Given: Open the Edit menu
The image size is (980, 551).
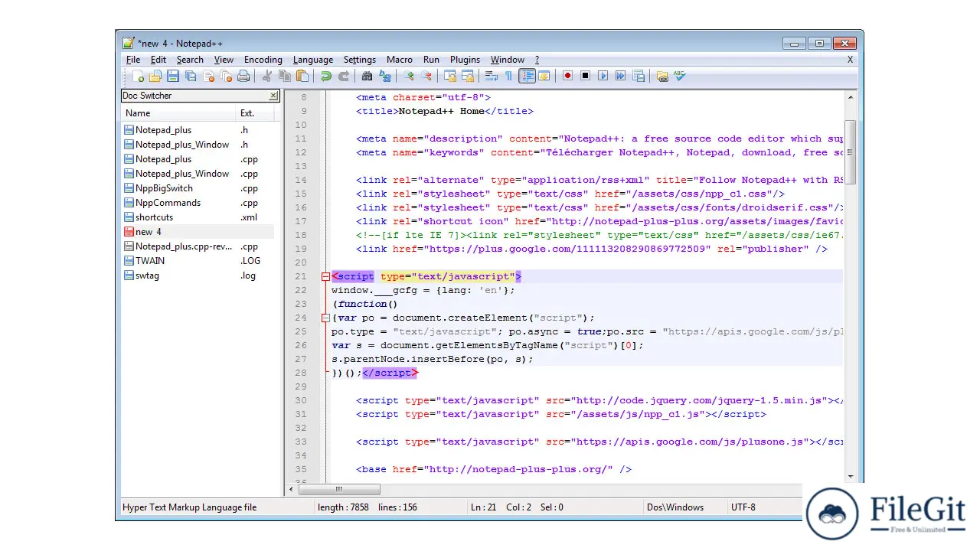Looking at the screenshot, I should click(158, 60).
